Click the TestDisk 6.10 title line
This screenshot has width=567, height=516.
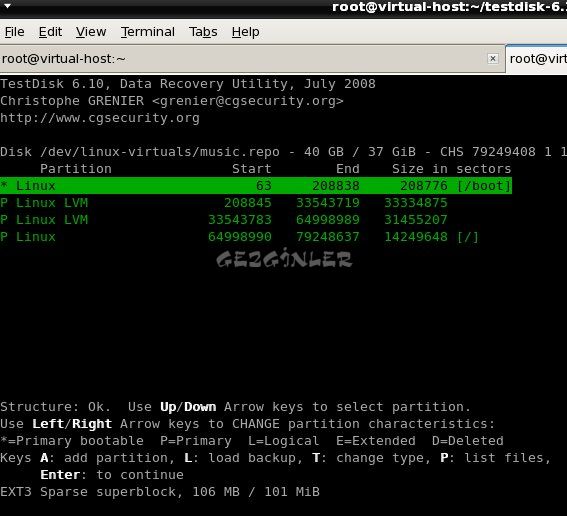(x=188, y=84)
